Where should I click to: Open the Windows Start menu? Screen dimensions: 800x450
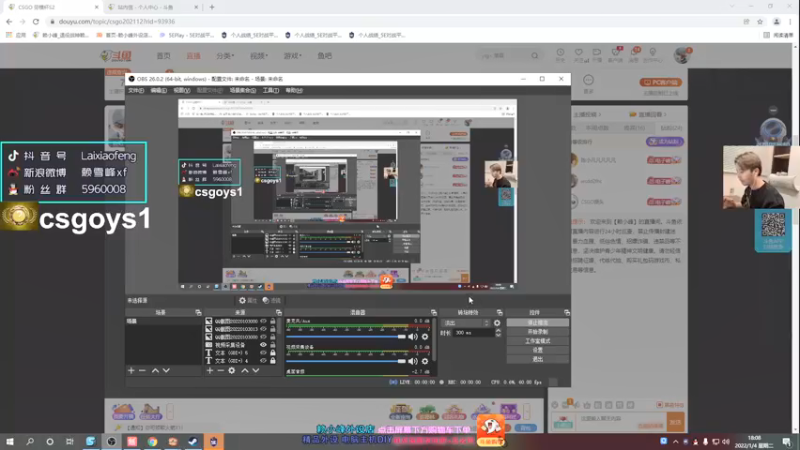[x=10, y=442]
